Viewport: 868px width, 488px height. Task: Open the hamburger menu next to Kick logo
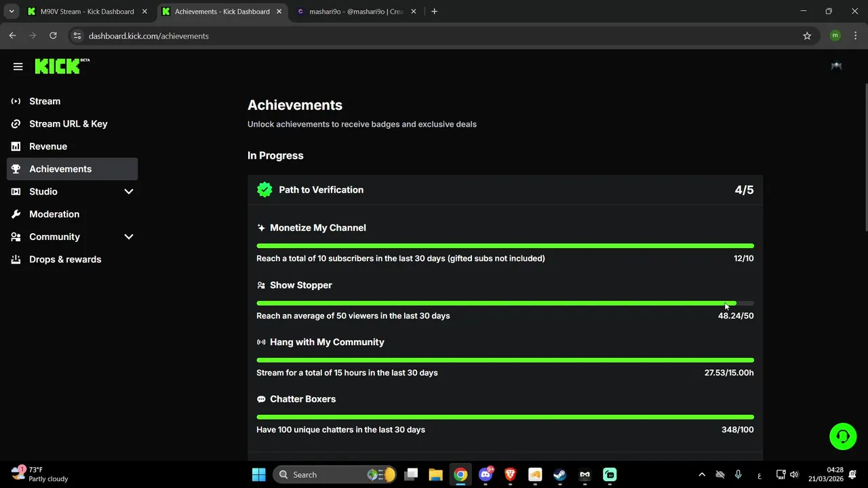tap(18, 66)
